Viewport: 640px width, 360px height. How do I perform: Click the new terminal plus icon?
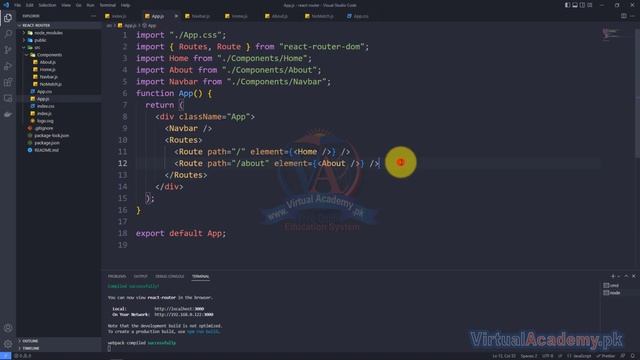(x=613, y=276)
